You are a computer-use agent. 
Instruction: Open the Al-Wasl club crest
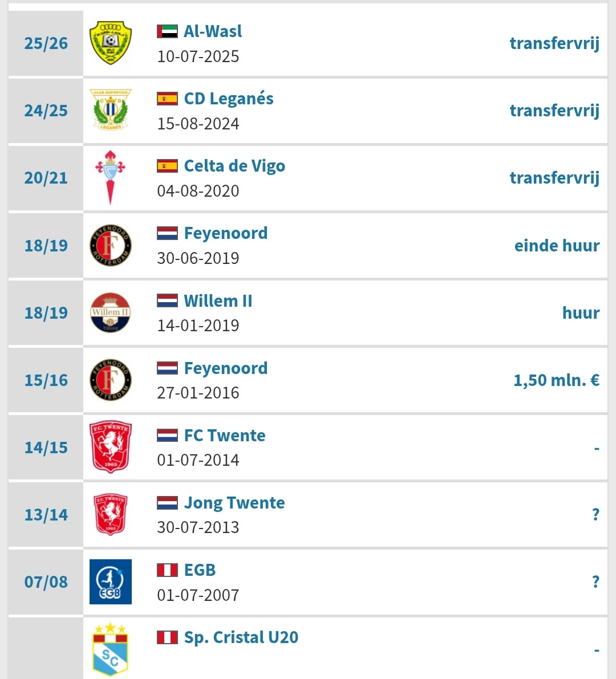tap(111, 43)
